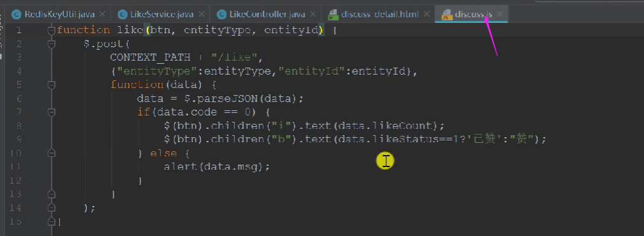Collapse the like function at line 1
The height and width of the screenshot is (236, 644).
(x=51, y=31)
